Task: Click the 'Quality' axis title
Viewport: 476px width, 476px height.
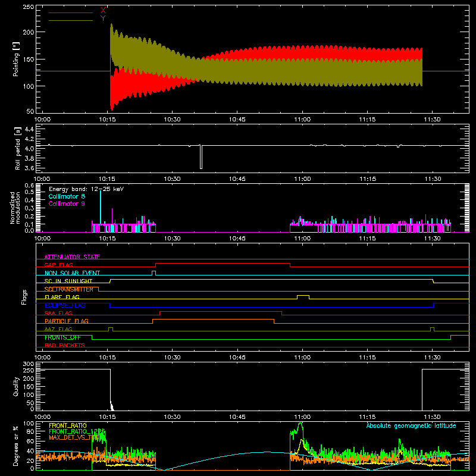Action: tap(16, 386)
